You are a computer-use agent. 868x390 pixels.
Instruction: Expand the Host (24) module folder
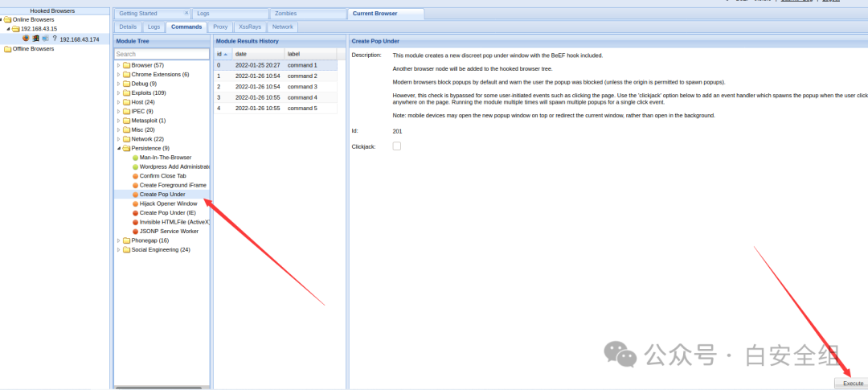tap(118, 102)
